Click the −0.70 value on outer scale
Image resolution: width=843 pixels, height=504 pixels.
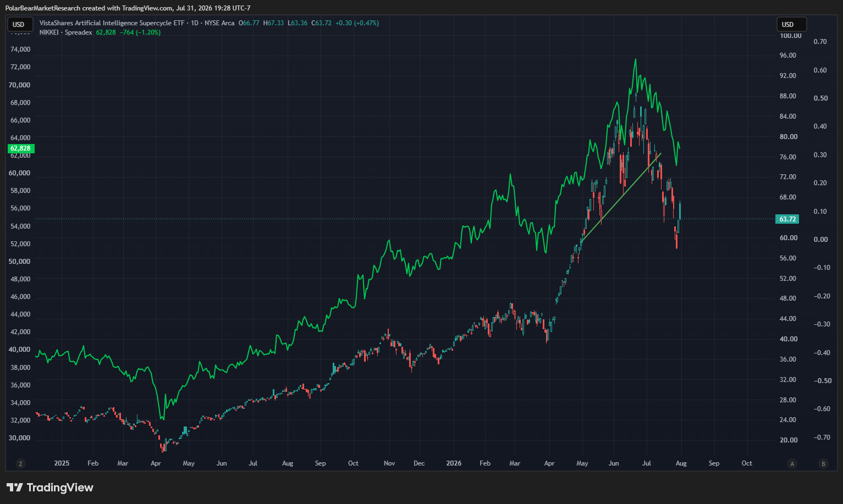tap(822, 437)
